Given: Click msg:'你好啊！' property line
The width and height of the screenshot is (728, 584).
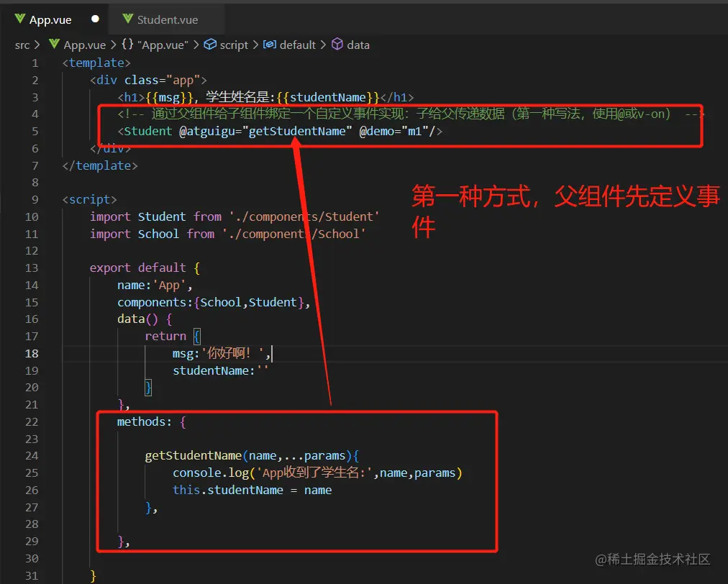Looking at the screenshot, I should click(222, 353).
